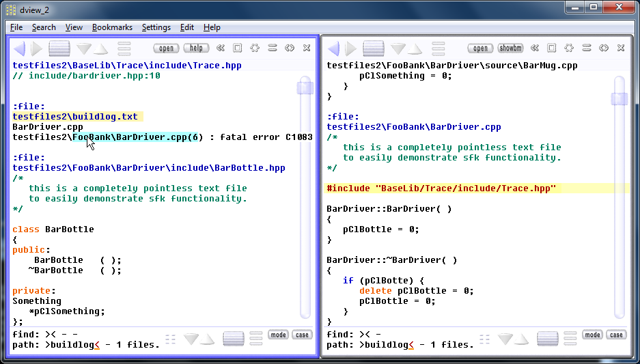Open the Search menu
Screen dimensions: 640x364
[44, 27]
